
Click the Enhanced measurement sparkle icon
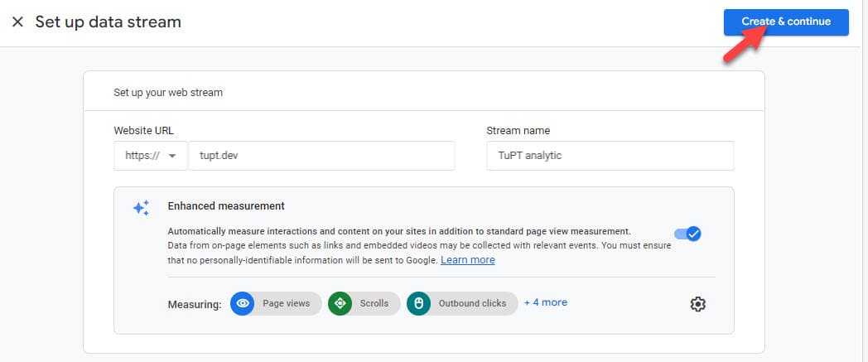click(141, 207)
